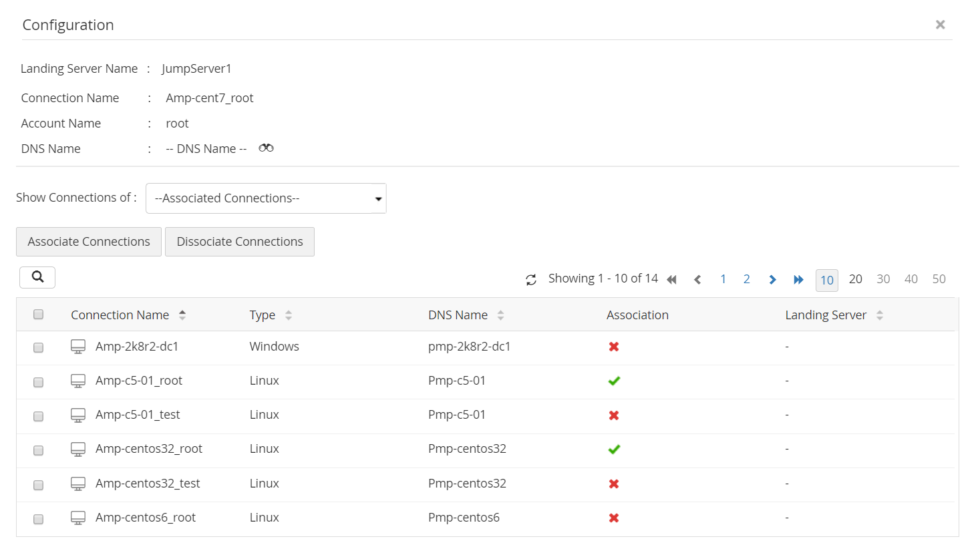Refresh the connections list
Viewport: 980px width, 549px height.
pyautogui.click(x=531, y=280)
